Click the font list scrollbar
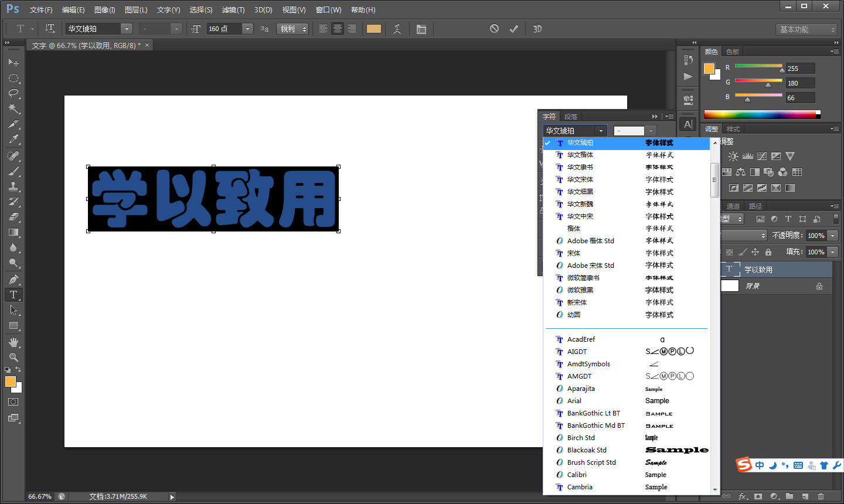 [714, 180]
